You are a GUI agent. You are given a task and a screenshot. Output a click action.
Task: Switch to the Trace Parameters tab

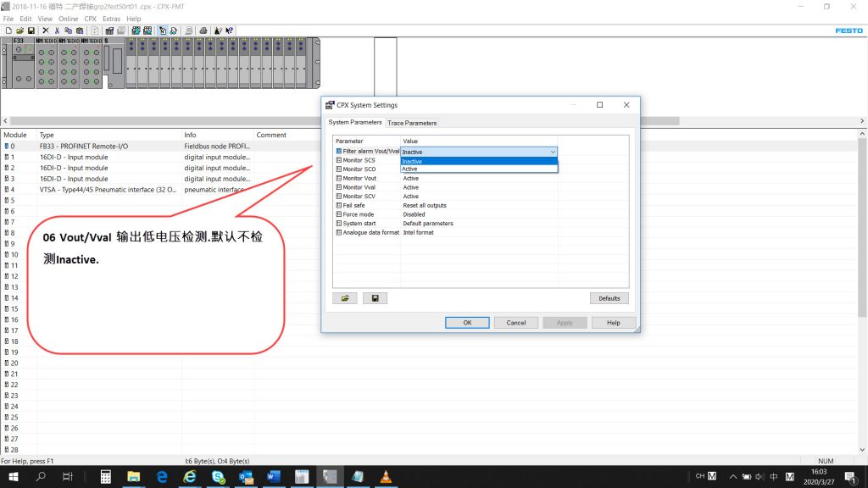(412, 123)
